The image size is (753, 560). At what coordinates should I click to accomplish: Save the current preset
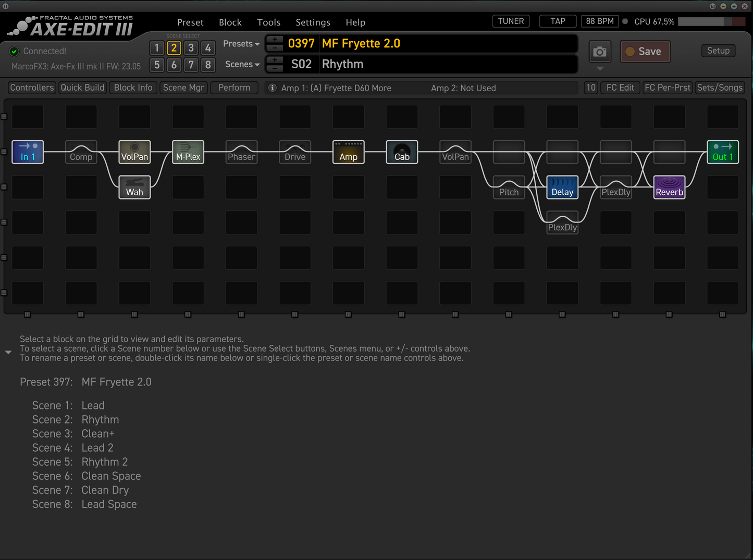(645, 51)
